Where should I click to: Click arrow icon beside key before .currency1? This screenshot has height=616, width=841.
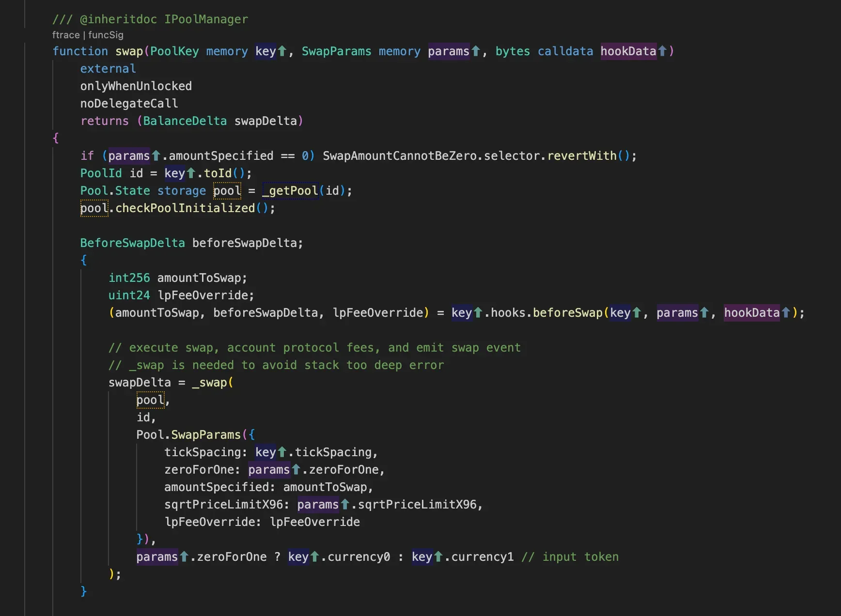pyautogui.click(x=438, y=557)
